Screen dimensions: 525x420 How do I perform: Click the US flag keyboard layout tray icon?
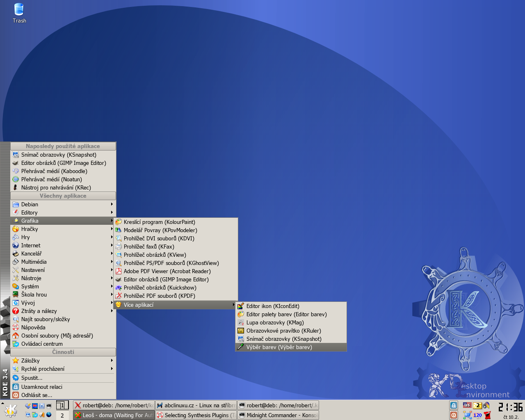point(467,405)
